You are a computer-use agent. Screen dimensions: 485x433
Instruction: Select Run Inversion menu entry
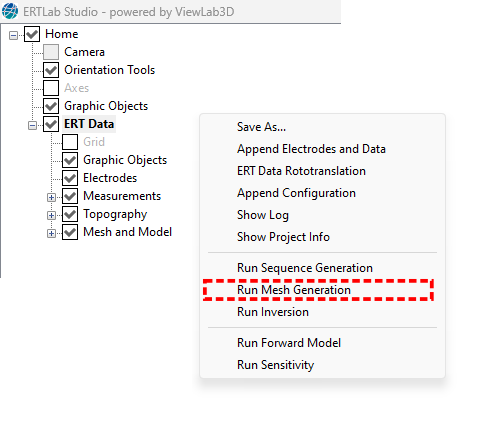tap(273, 312)
